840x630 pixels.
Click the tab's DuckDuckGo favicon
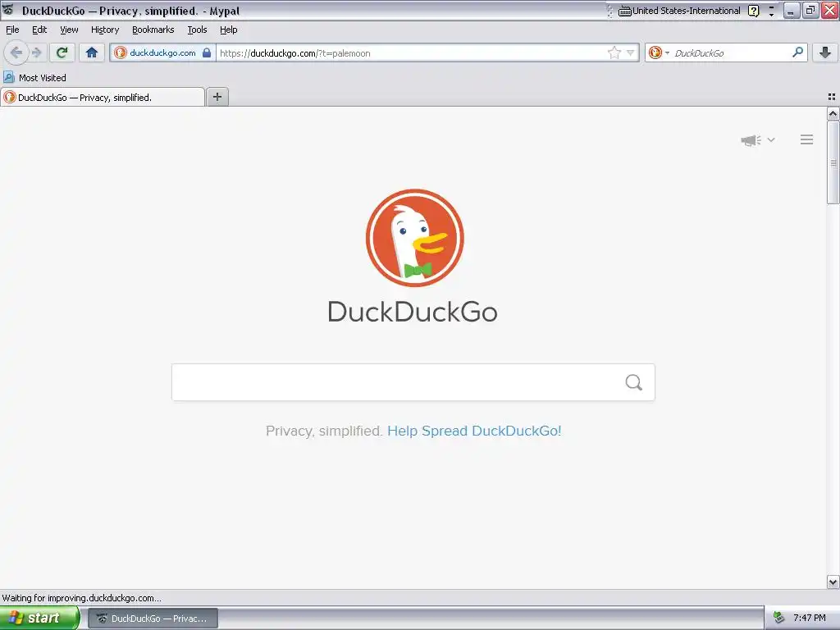[10, 97]
